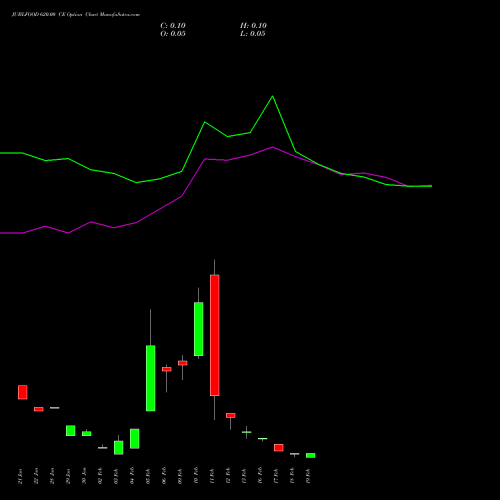The height and width of the screenshot is (500, 500).
Task: Click the 19 Feb date label
Action: (308, 476)
